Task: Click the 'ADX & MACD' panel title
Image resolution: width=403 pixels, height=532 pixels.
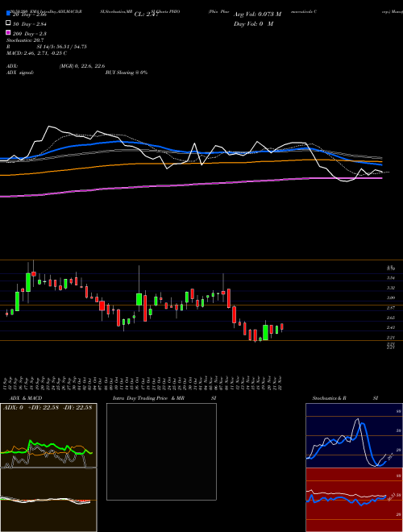Action: click(26, 398)
